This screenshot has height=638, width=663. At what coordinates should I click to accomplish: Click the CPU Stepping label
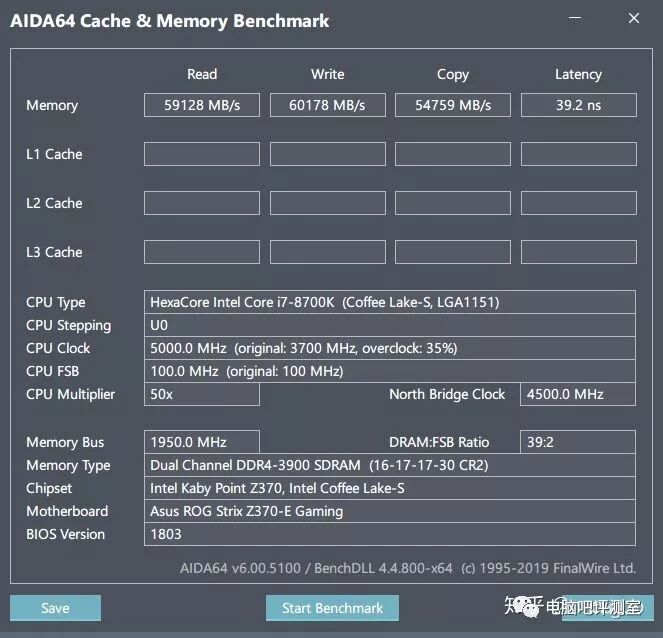pos(68,326)
